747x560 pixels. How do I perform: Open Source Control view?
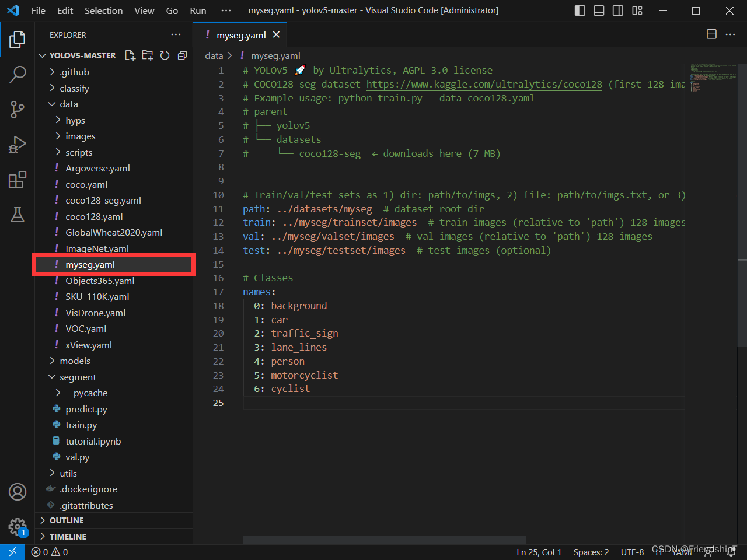pyautogui.click(x=18, y=109)
